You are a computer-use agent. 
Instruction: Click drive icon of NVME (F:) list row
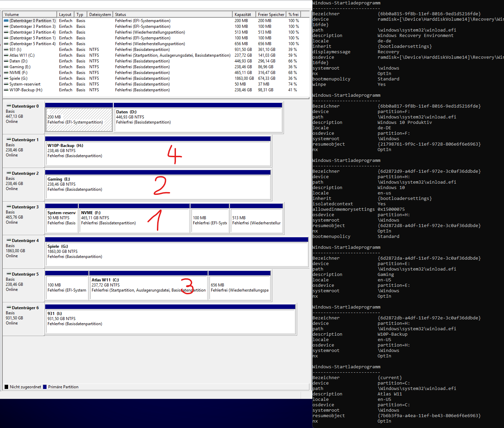pyautogui.click(x=6, y=73)
